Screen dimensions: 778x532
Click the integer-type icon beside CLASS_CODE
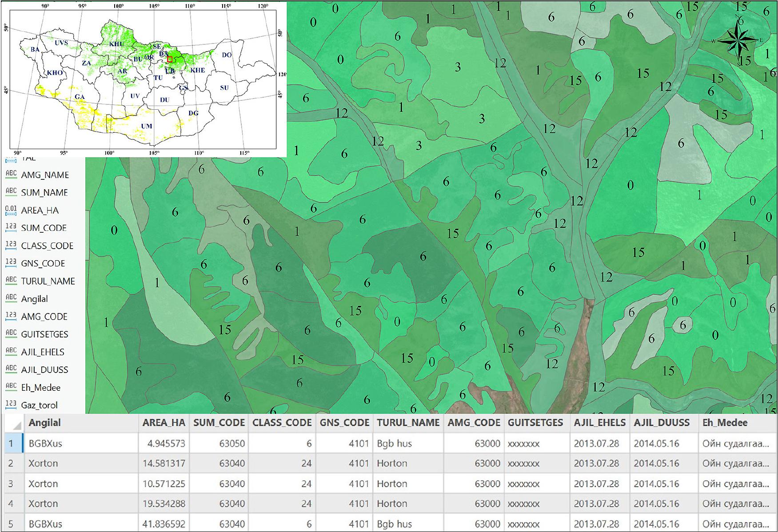click(11, 245)
